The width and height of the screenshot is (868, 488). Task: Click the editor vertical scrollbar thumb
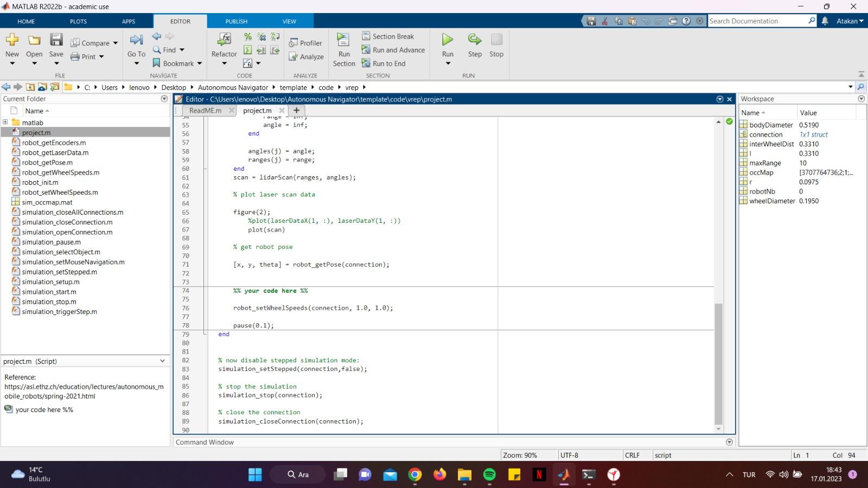click(x=718, y=363)
